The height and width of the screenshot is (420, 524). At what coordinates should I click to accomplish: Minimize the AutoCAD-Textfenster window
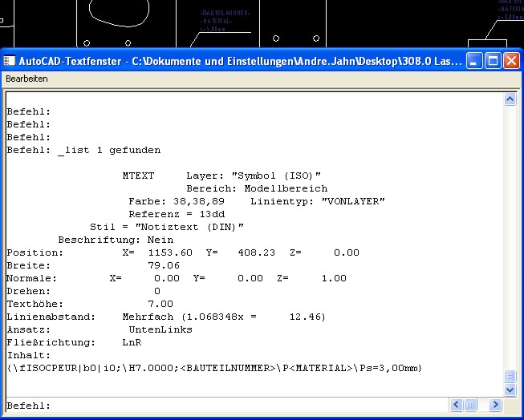click(x=474, y=61)
